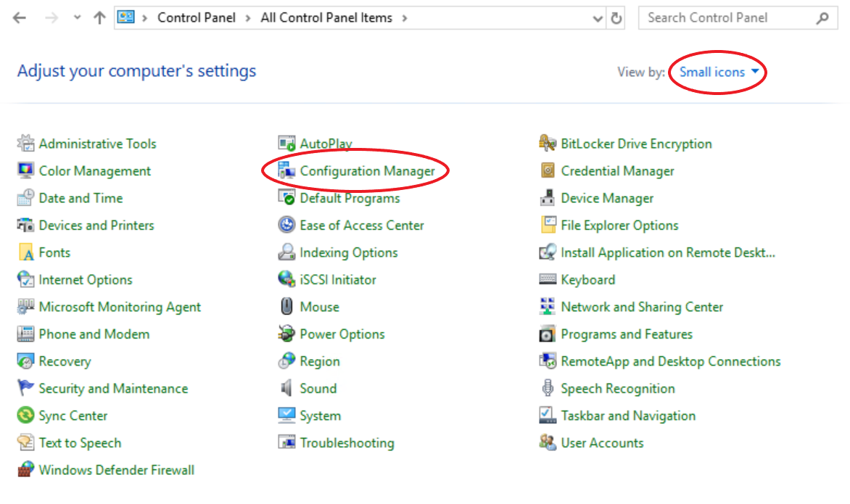Click the Color Management monitor icon
850x504 pixels.
(x=25, y=170)
